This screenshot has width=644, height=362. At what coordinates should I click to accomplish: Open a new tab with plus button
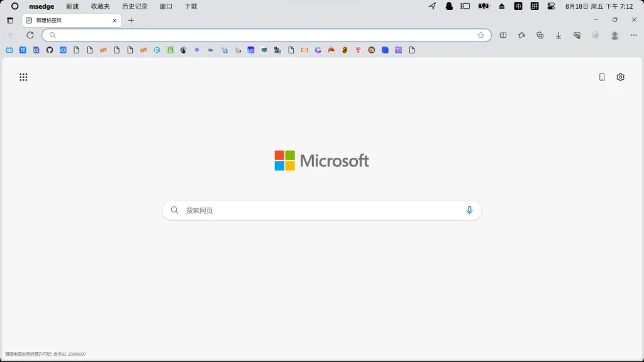click(131, 20)
